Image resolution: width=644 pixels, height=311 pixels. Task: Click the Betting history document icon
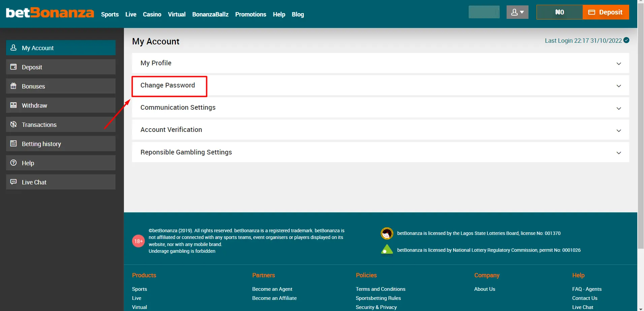coord(13,143)
